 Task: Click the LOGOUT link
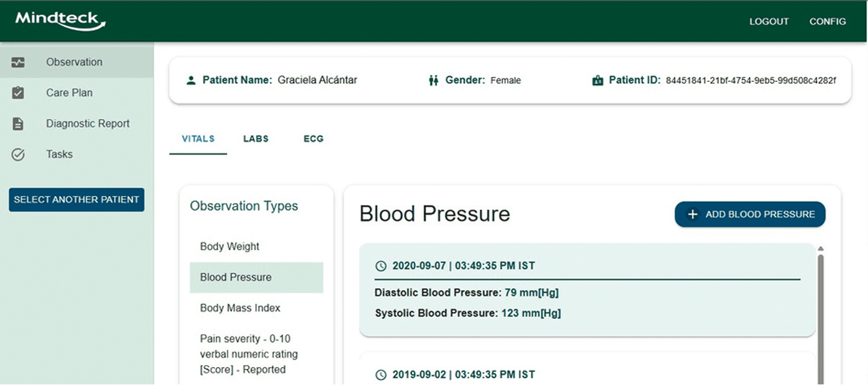coord(769,21)
